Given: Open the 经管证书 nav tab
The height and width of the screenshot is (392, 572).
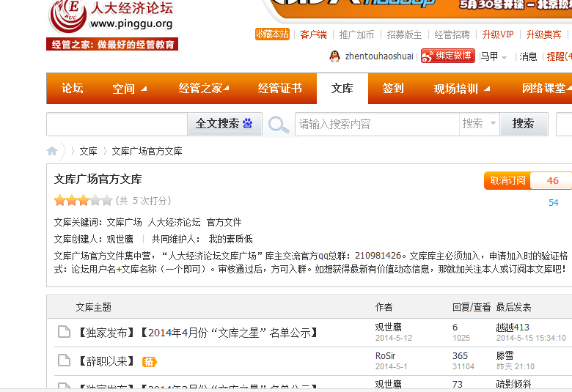Looking at the screenshot, I should [x=280, y=88].
